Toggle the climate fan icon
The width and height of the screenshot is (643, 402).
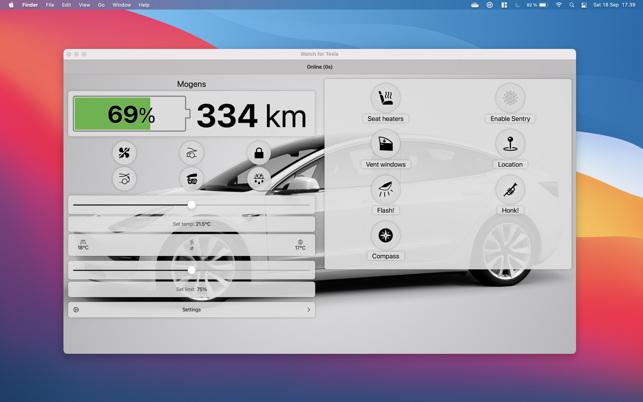pos(124,153)
